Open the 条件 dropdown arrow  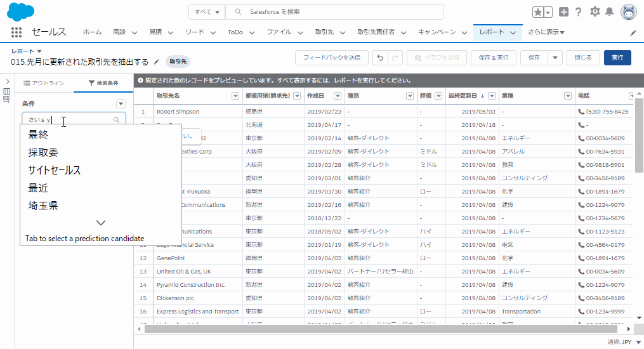(x=121, y=103)
